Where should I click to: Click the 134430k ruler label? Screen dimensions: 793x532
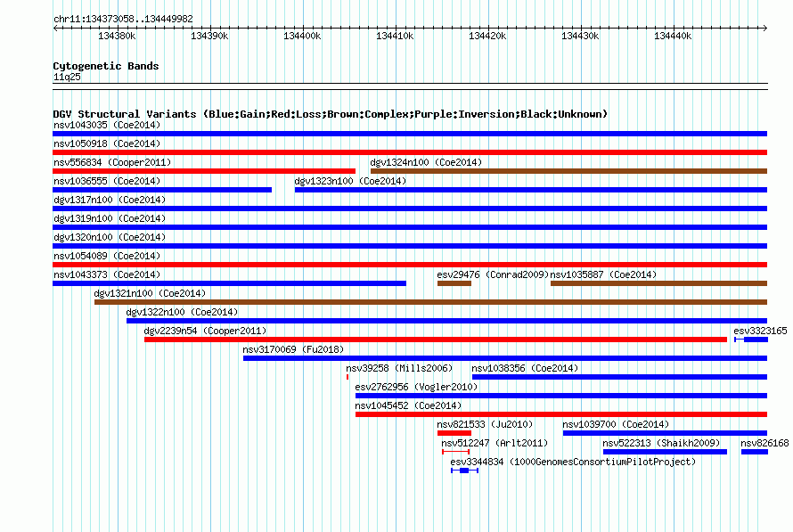[580, 36]
